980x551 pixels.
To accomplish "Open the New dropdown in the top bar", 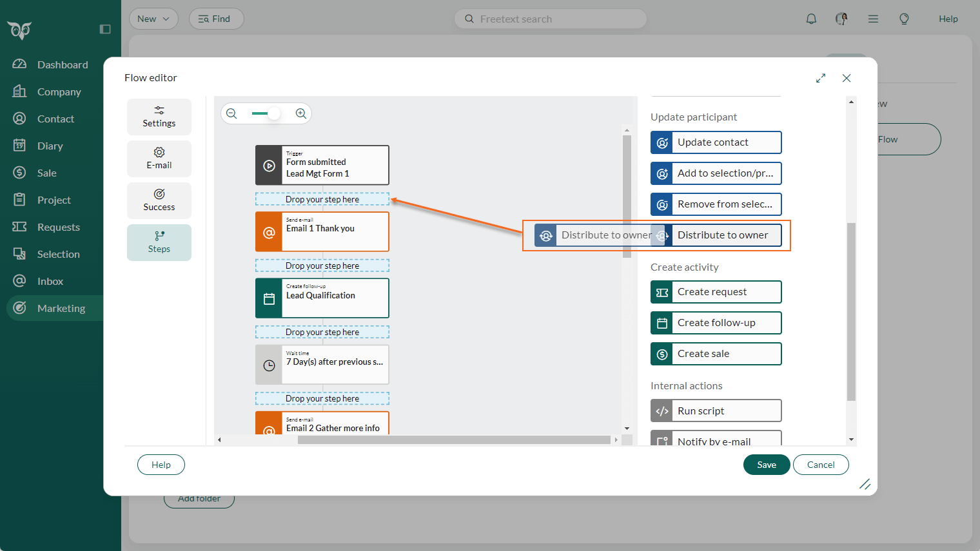I will pos(153,19).
